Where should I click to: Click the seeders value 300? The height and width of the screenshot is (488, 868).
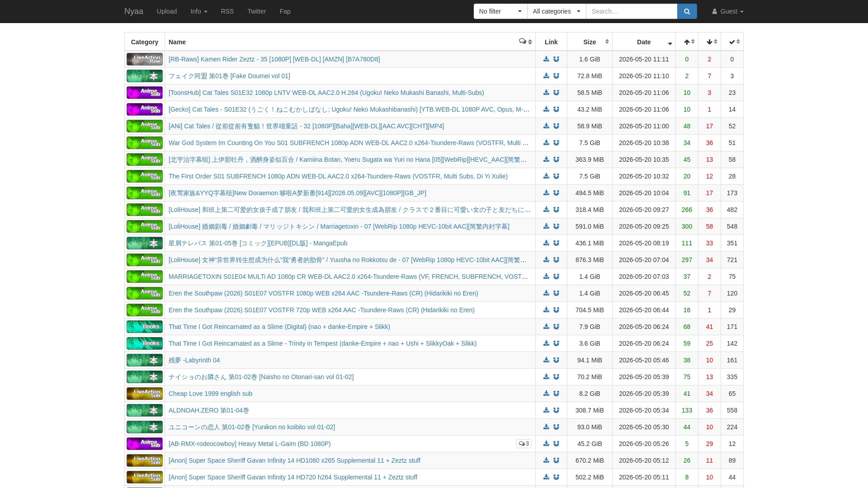point(687,226)
